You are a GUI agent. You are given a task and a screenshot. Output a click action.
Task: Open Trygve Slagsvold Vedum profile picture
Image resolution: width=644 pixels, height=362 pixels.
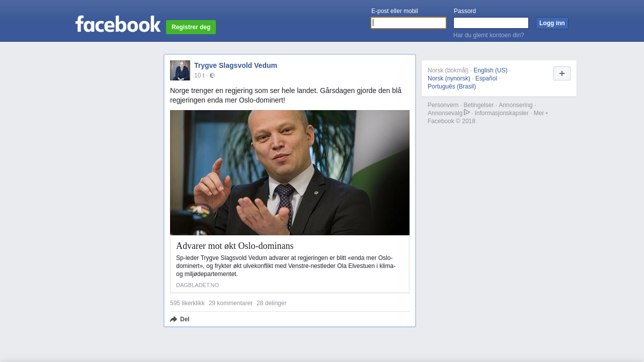pos(180,70)
